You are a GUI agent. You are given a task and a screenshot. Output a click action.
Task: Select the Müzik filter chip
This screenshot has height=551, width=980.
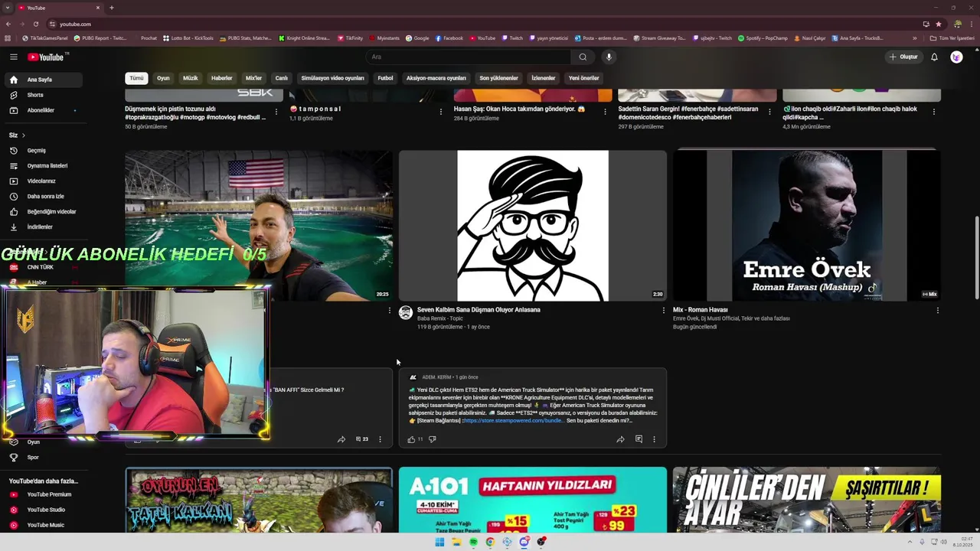coord(191,78)
